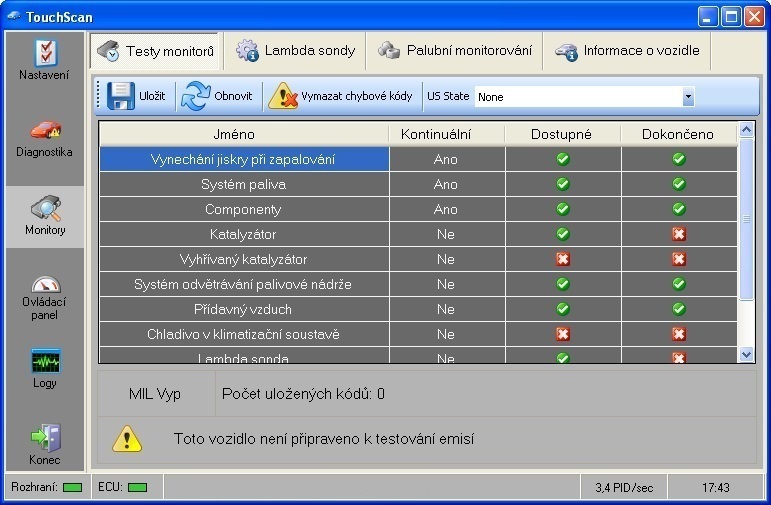This screenshot has width=771, height=505.
Task: Click Dokončeno red X for Chladivo row
Action: (679, 334)
